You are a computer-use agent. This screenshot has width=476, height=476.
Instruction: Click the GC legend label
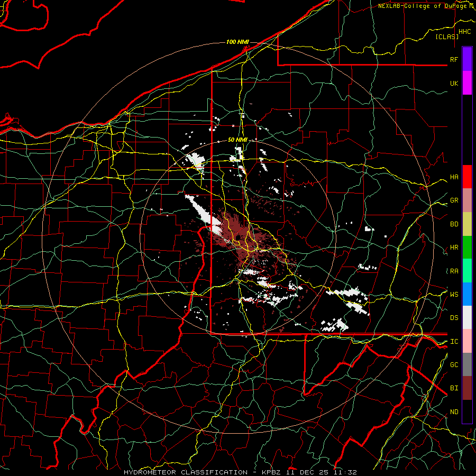pos(454,365)
